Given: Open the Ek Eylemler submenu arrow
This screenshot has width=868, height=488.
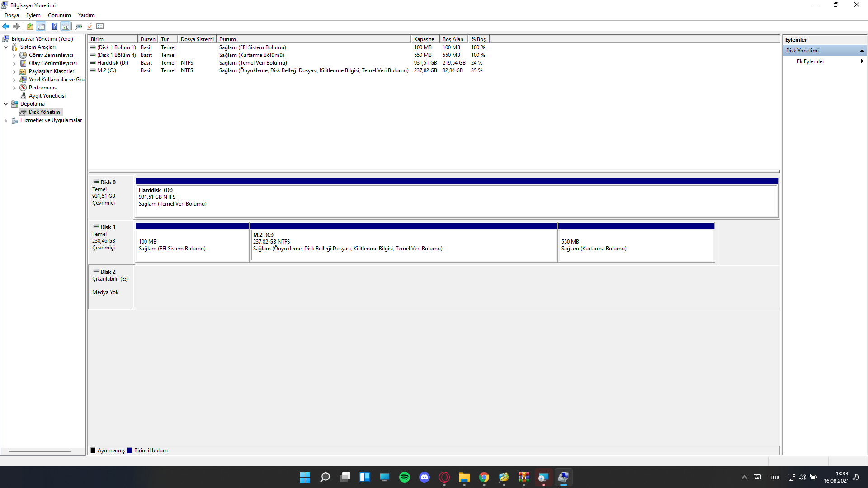Looking at the screenshot, I should coord(862,61).
